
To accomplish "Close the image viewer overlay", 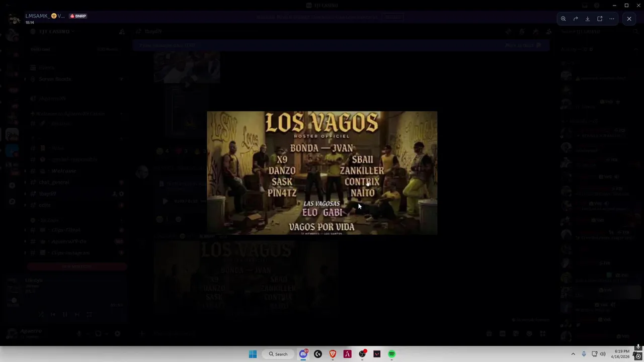I will (629, 19).
